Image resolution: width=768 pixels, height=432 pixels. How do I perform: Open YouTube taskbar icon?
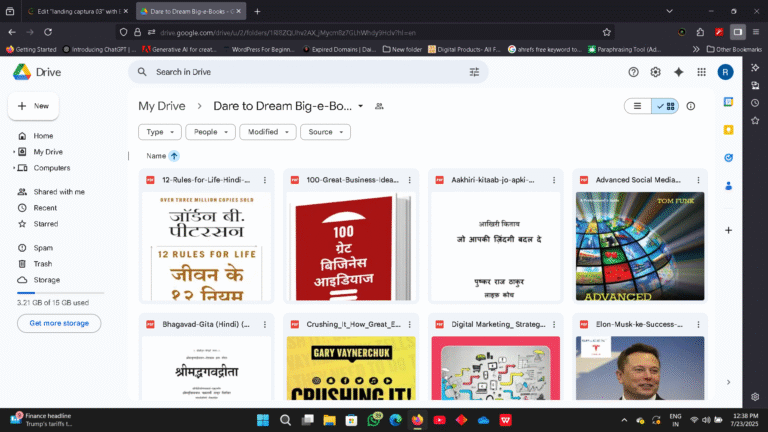click(x=439, y=420)
